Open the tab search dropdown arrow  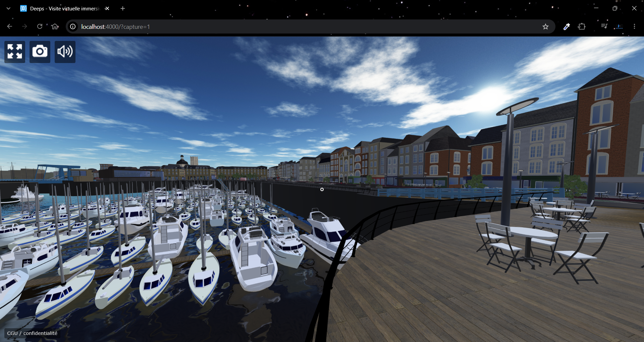(x=8, y=8)
